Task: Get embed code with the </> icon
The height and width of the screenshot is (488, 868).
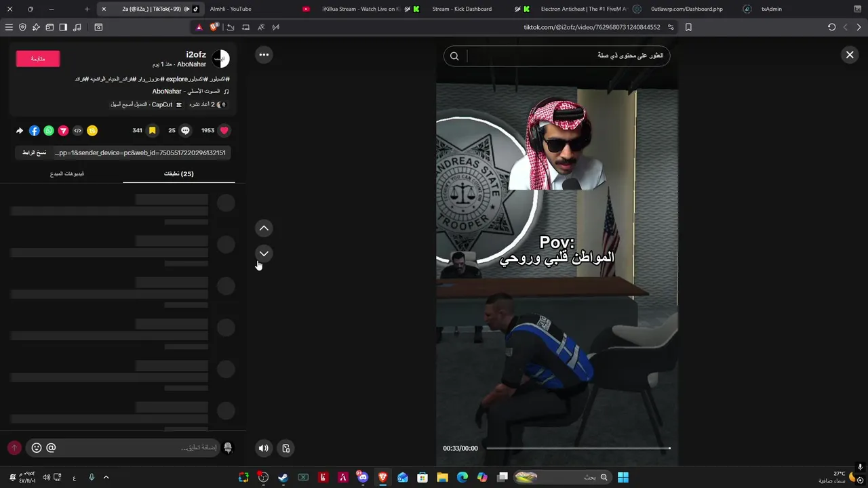Action: point(77,131)
